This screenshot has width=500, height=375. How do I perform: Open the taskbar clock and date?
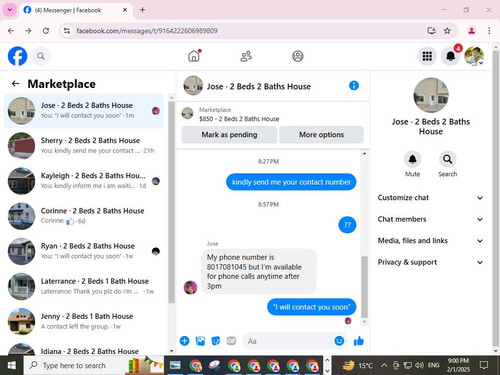[x=458, y=365]
